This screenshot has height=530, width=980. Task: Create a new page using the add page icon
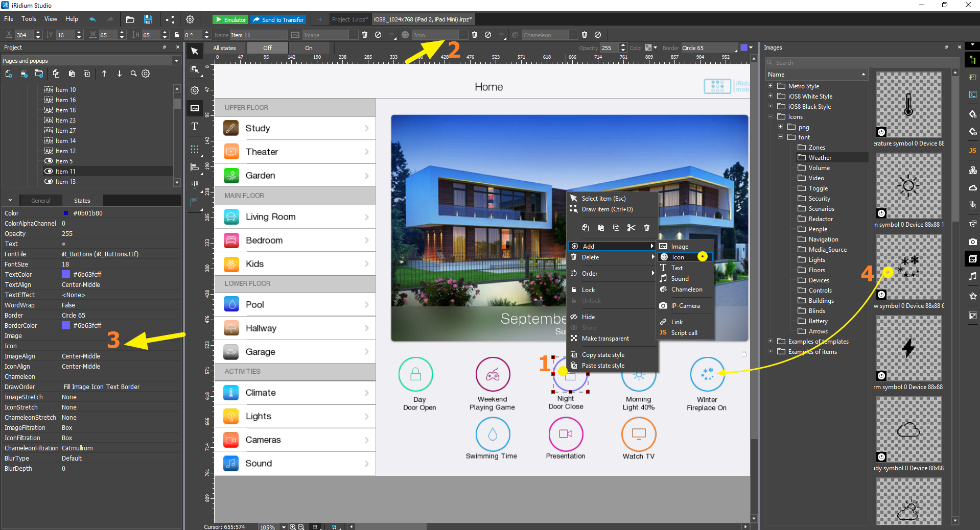click(8, 74)
